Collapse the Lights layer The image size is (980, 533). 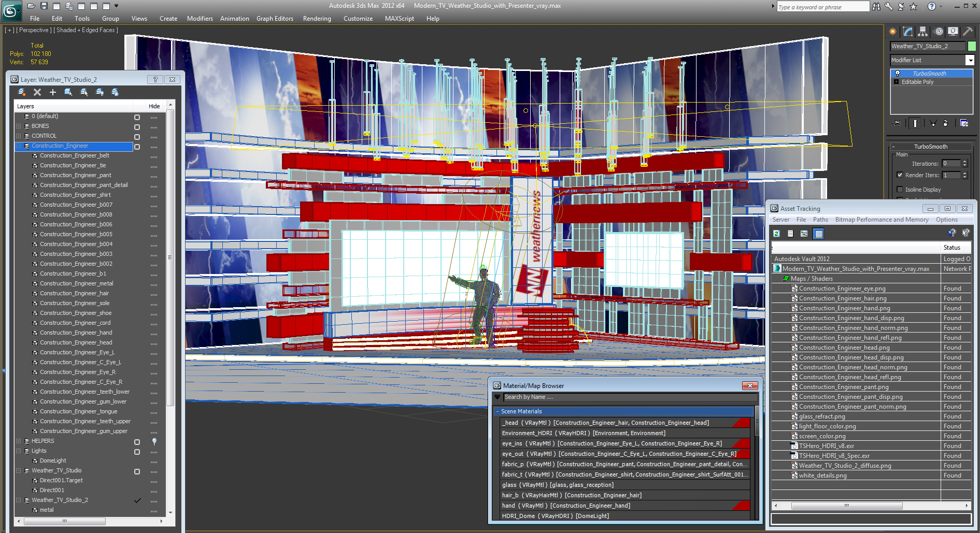pos(19,451)
